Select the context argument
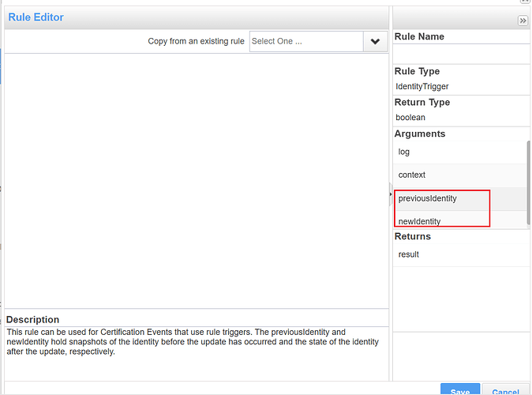 coord(412,175)
